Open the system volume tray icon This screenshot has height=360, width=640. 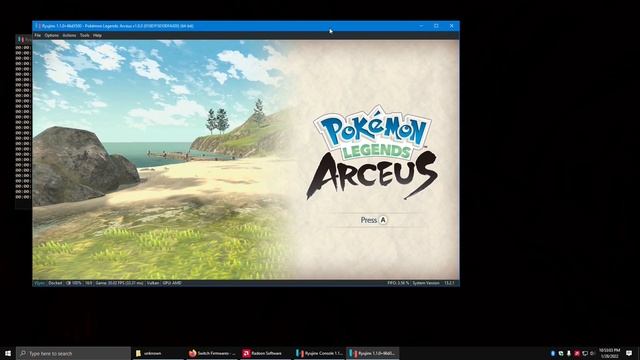click(592, 353)
